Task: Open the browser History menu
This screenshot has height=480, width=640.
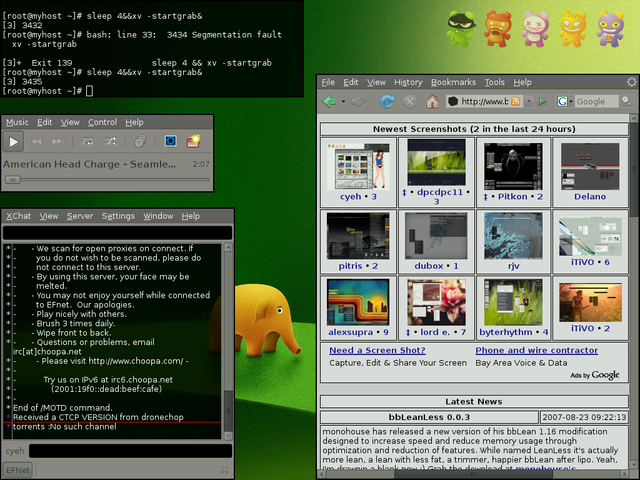Action: point(408,82)
